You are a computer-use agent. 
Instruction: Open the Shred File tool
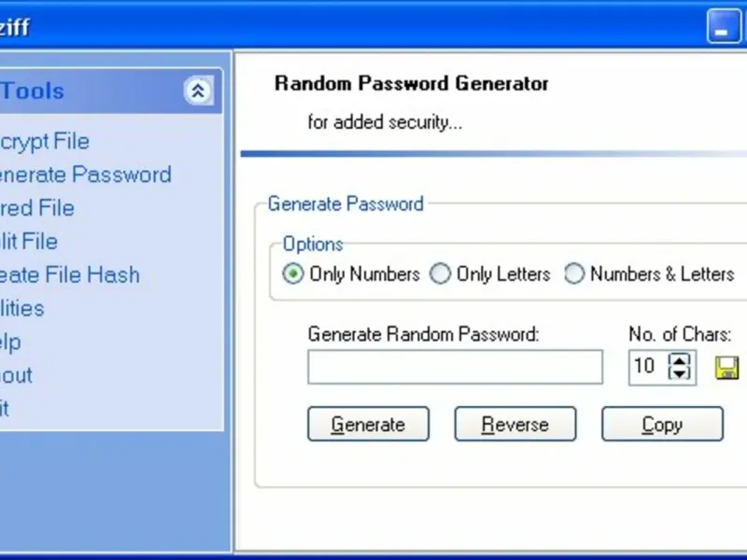click(37, 208)
